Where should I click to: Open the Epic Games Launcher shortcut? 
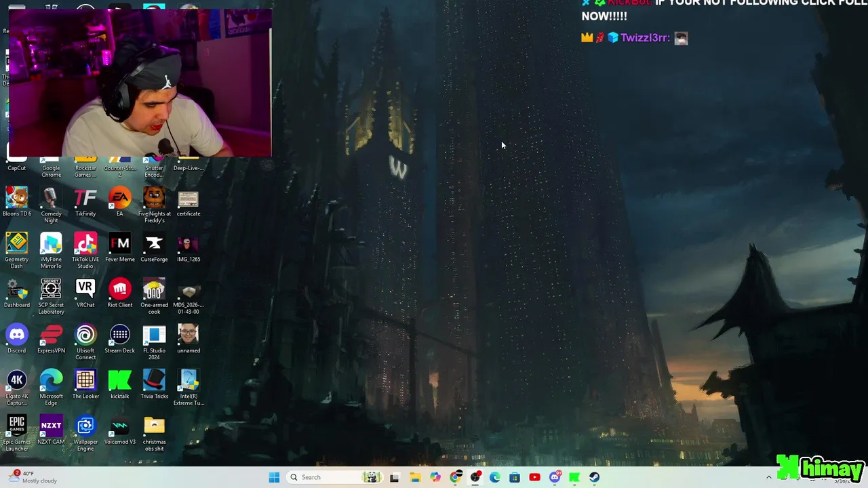17,434
